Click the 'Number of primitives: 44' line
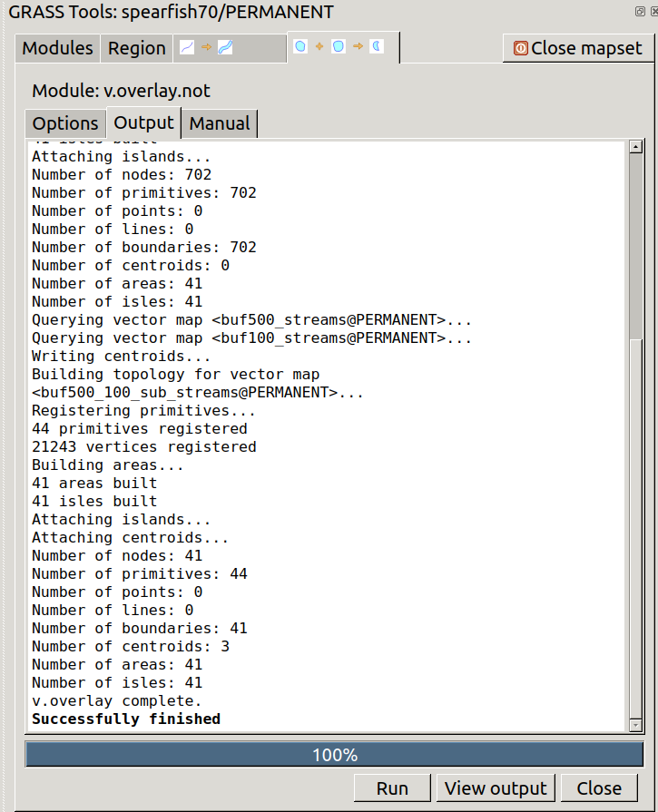The image size is (658, 812). pyautogui.click(x=140, y=573)
